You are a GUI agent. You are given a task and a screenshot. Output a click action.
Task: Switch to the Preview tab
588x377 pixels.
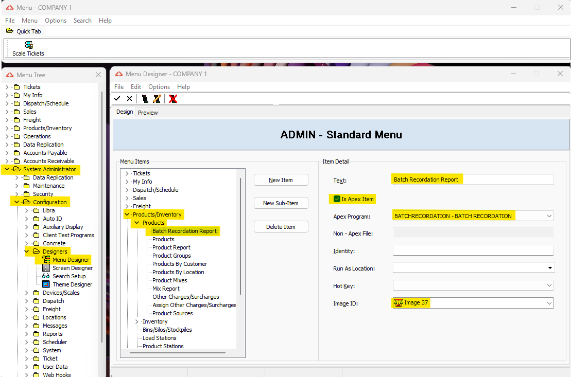[x=148, y=113]
